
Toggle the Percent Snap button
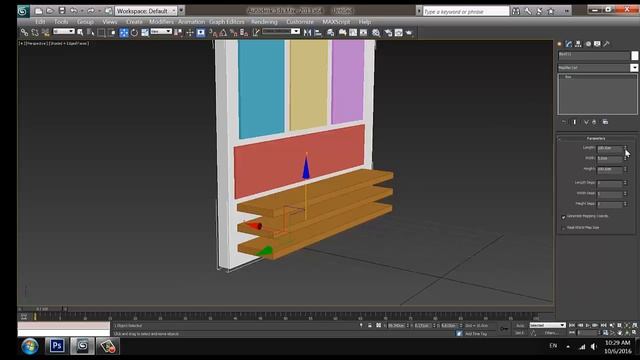(233, 33)
